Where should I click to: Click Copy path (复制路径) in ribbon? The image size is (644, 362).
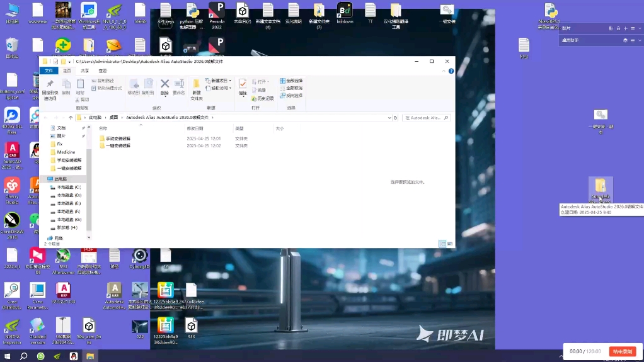103,81
